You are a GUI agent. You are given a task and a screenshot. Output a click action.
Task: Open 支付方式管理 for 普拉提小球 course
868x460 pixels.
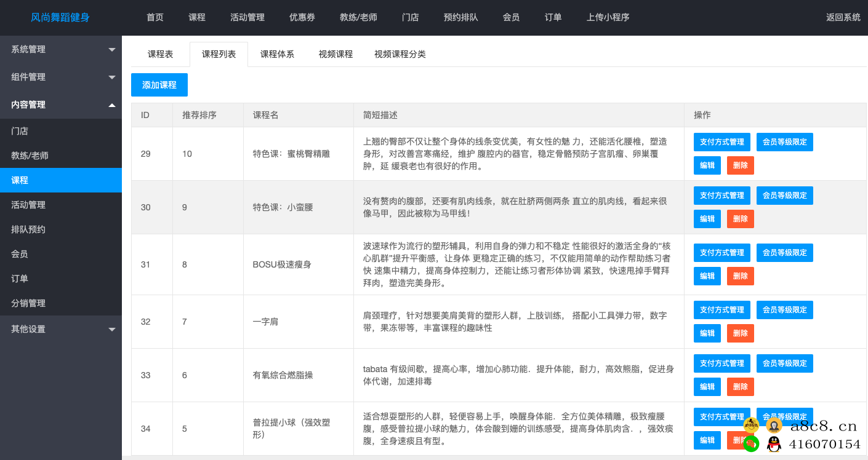pos(722,417)
